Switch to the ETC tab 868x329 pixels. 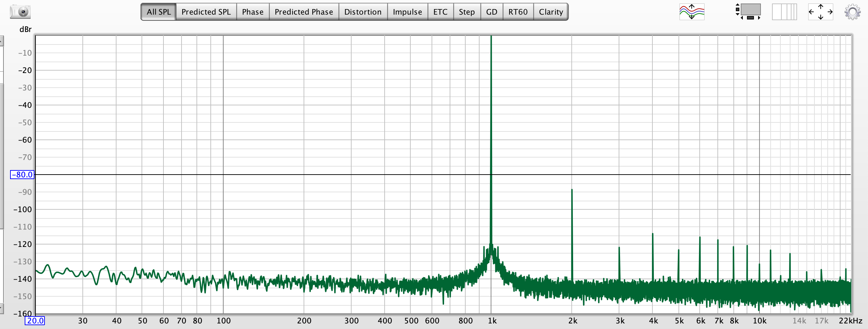pyautogui.click(x=441, y=12)
